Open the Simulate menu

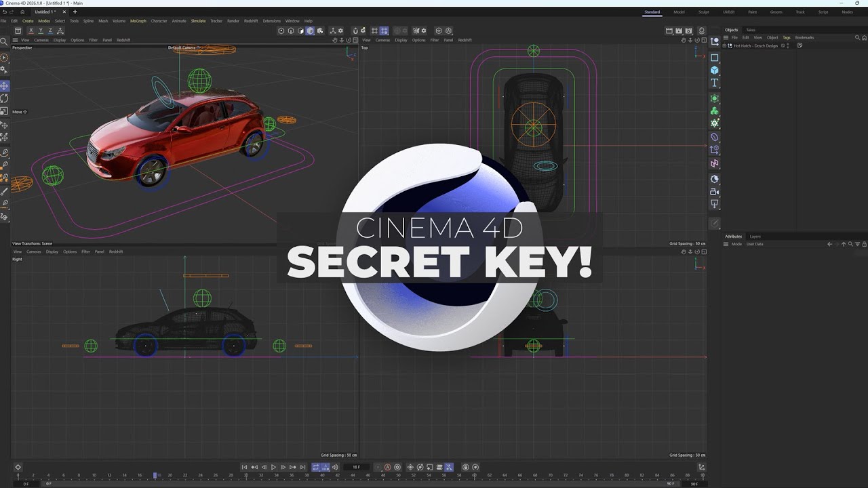point(198,21)
